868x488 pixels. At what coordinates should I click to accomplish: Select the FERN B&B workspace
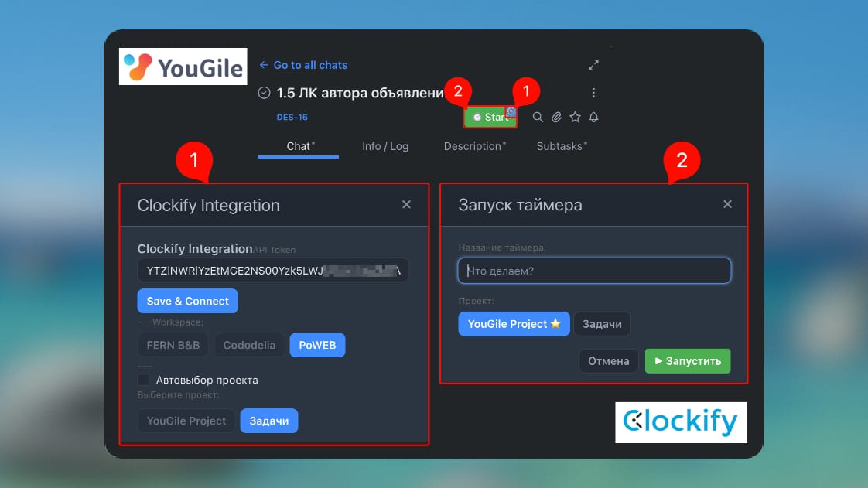(x=173, y=345)
